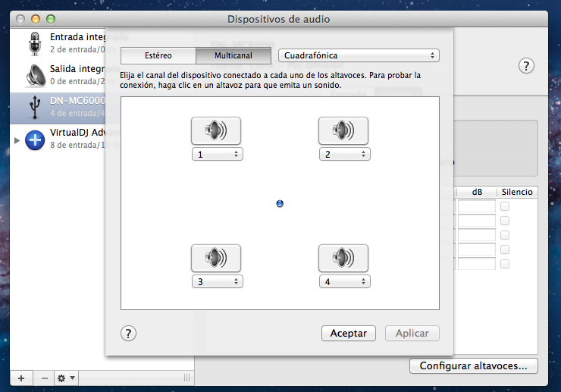Add a new device with the plus button
The height and width of the screenshot is (392, 561).
(x=21, y=378)
